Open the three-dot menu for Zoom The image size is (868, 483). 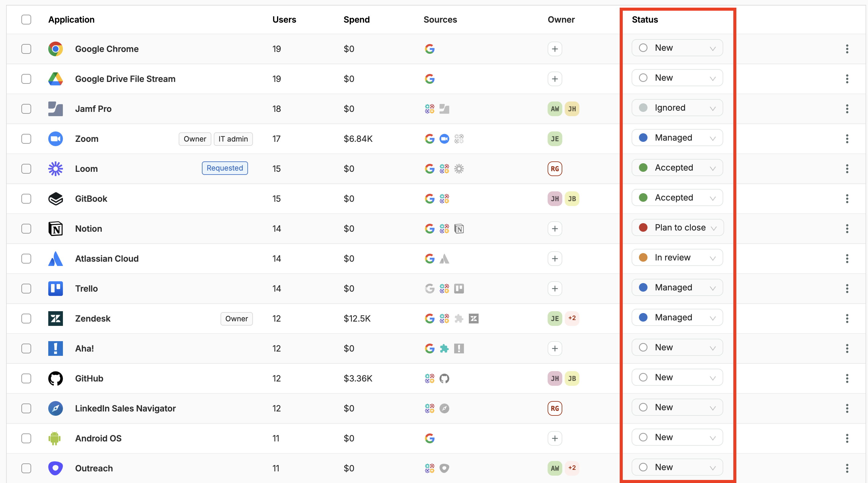(x=847, y=138)
